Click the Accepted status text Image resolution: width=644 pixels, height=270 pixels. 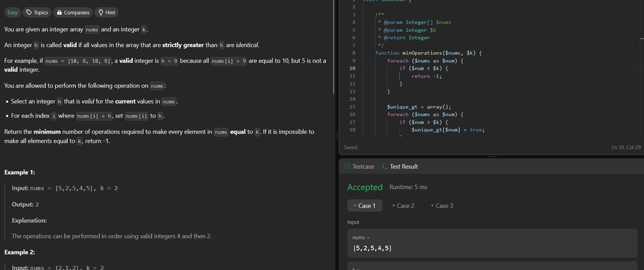365,187
